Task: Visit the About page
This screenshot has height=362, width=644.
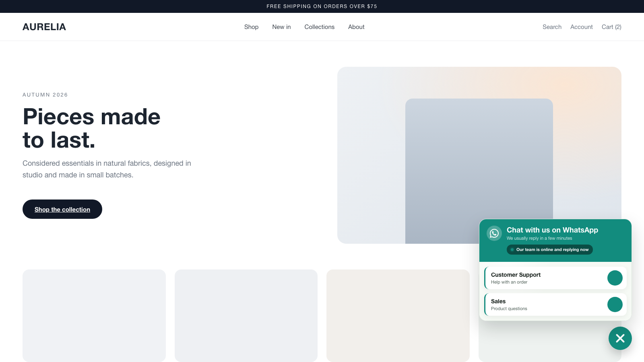Action: pos(356,27)
